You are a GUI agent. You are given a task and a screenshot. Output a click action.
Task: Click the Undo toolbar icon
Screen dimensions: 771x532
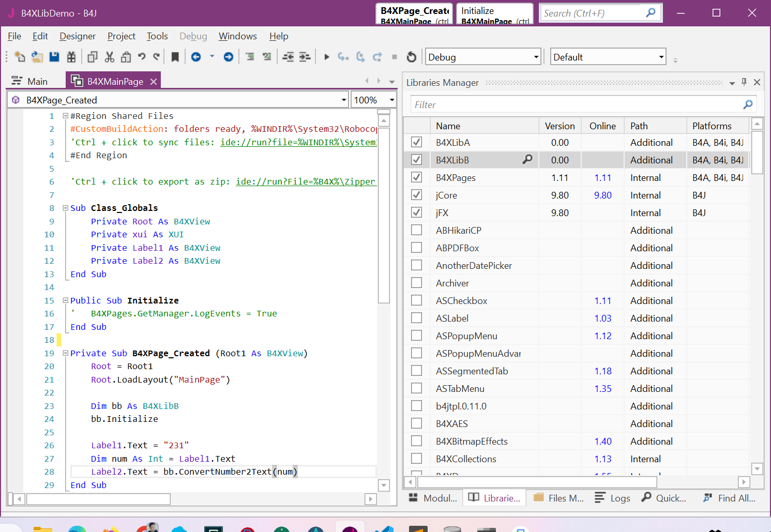click(x=142, y=57)
